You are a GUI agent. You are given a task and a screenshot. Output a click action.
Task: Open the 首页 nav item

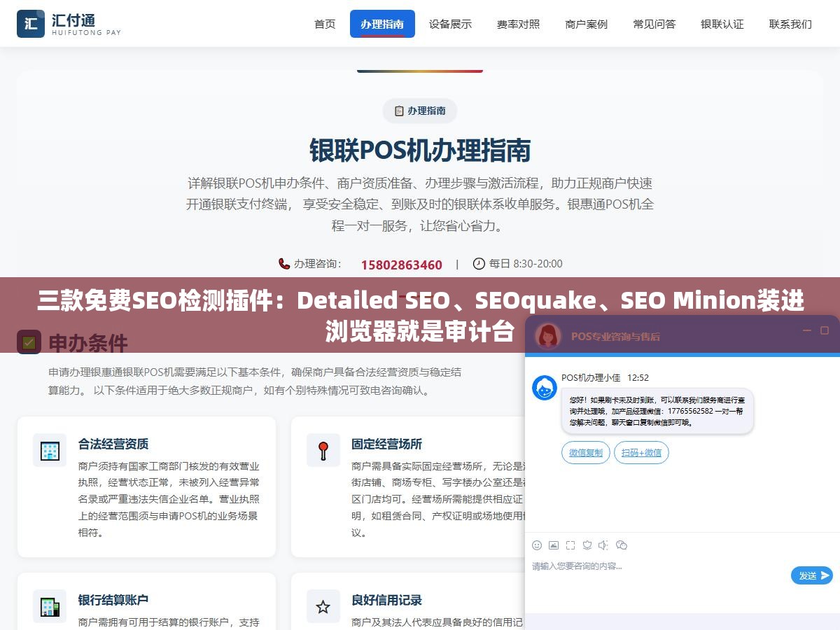click(325, 24)
